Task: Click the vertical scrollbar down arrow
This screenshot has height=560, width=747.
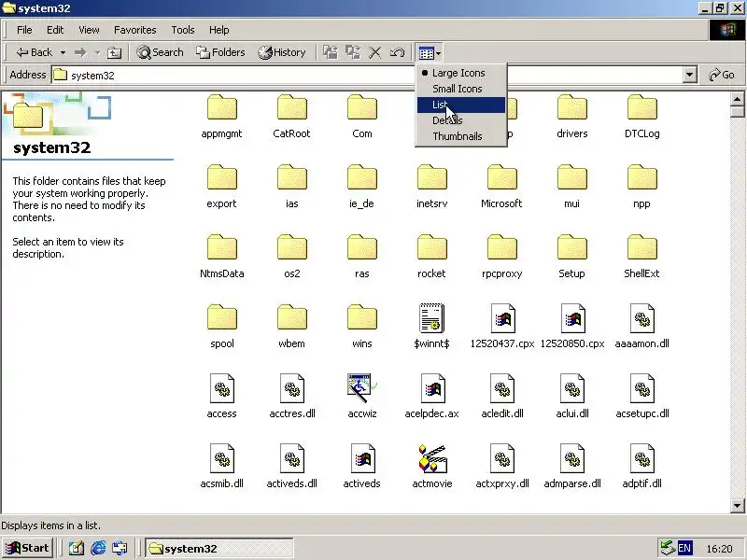Action: pos(737,506)
